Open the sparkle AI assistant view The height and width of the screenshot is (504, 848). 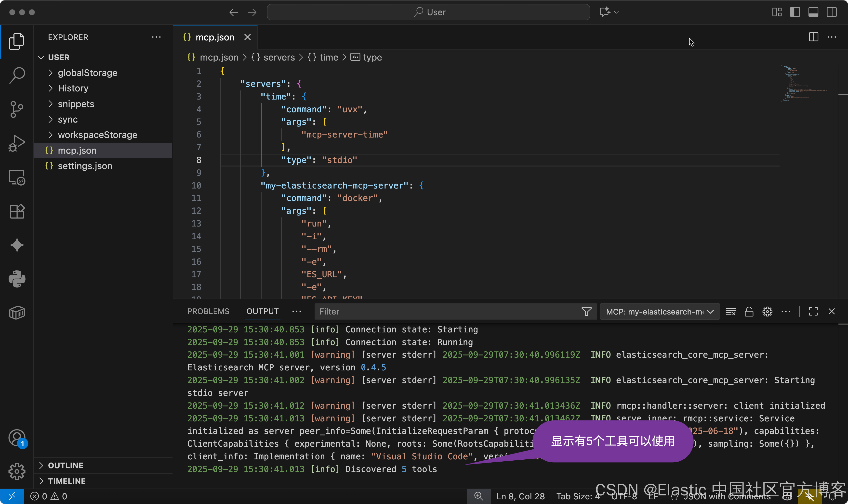pyautogui.click(x=17, y=245)
